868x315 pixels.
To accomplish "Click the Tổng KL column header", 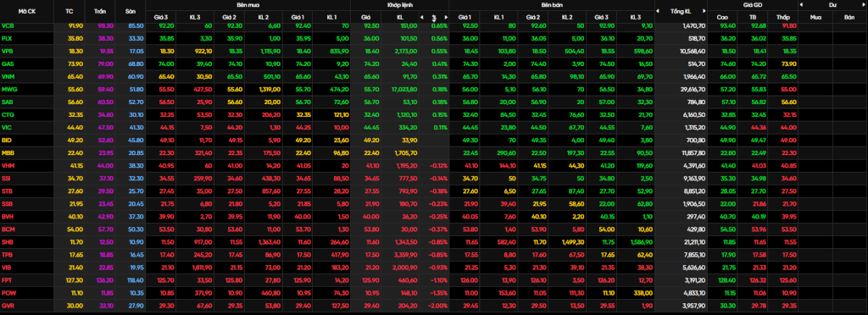I will pyautogui.click(x=681, y=10).
